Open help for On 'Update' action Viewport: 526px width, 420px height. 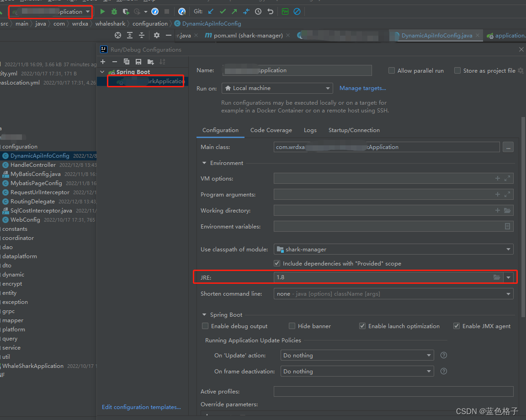tap(443, 355)
